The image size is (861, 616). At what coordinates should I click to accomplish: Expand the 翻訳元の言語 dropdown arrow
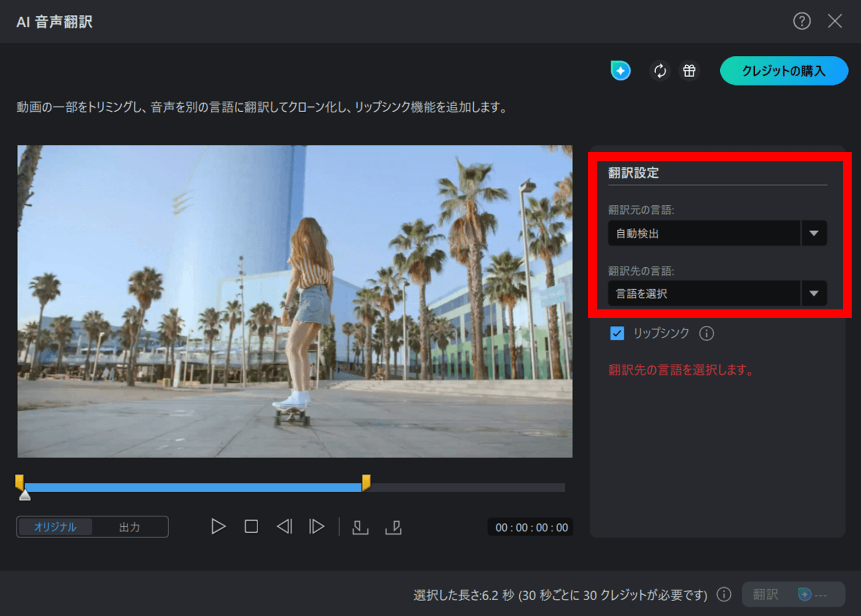pos(814,233)
